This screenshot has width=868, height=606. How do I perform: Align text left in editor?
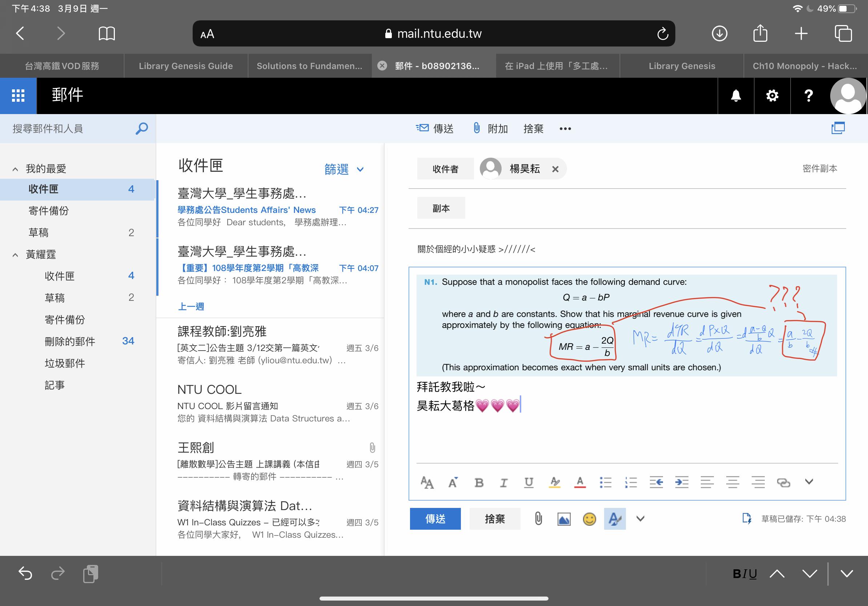point(707,482)
